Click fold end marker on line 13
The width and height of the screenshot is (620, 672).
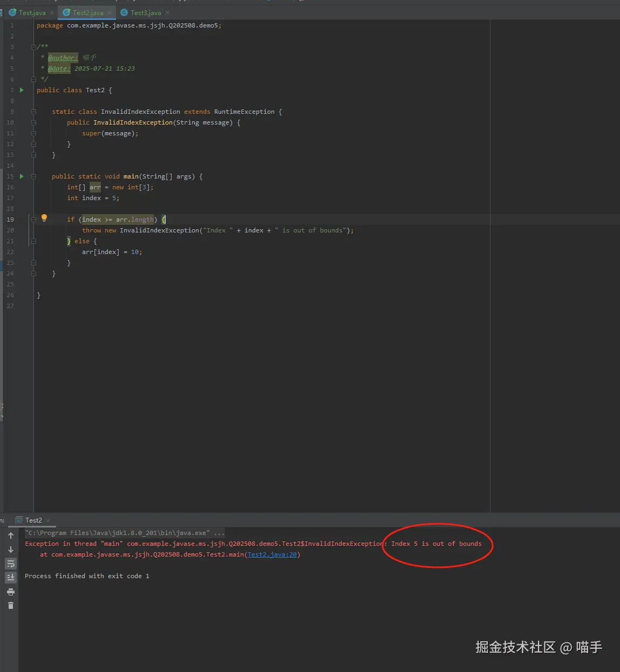tap(33, 155)
